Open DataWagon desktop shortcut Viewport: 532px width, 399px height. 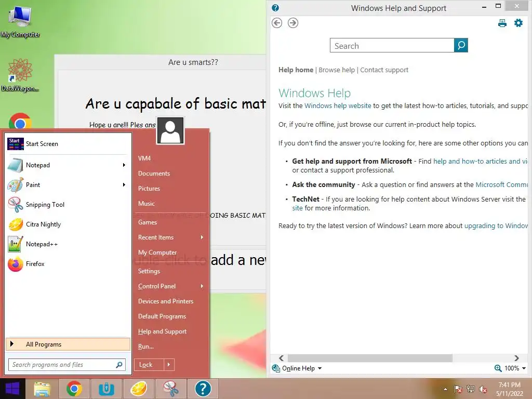tap(20, 75)
